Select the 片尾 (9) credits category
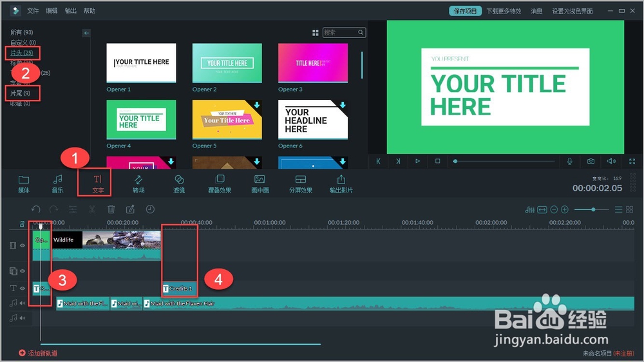 click(20, 93)
